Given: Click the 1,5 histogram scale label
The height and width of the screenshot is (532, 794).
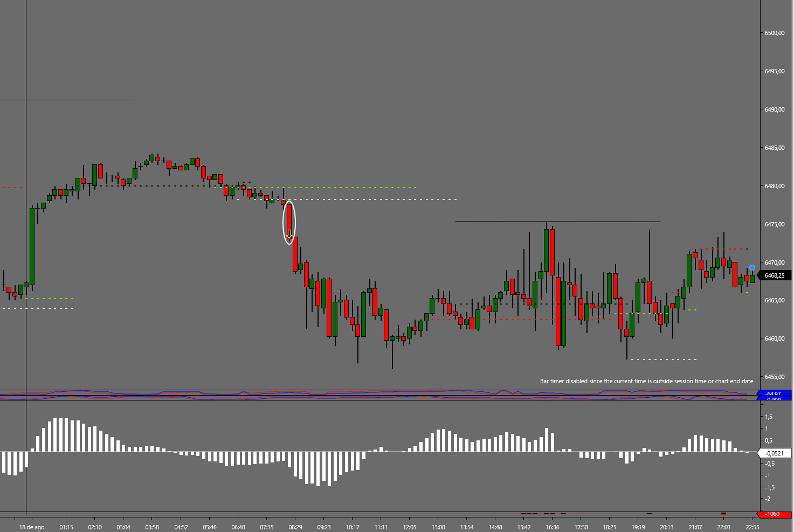Looking at the screenshot, I should click(769, 417).
